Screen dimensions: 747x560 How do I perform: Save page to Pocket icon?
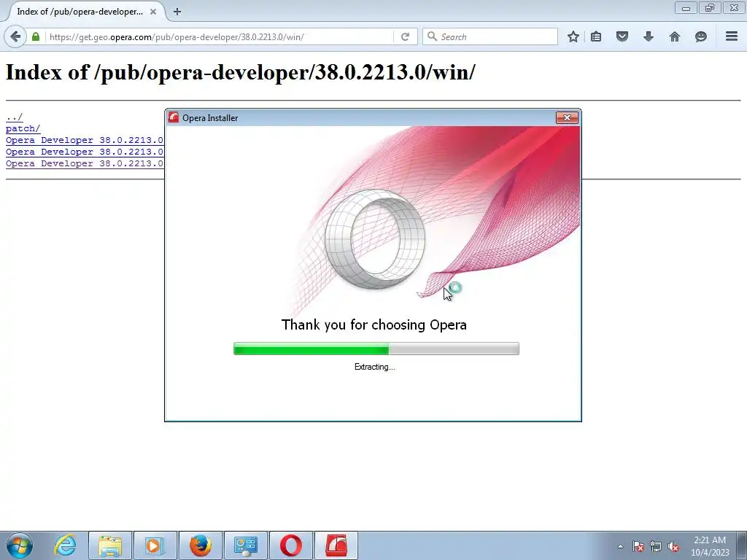[622, 36]
